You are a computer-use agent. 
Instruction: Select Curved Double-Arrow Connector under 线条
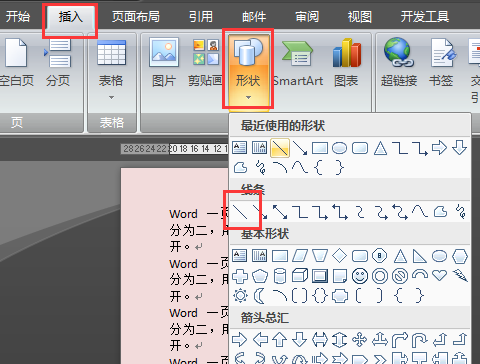click(400, 212)
